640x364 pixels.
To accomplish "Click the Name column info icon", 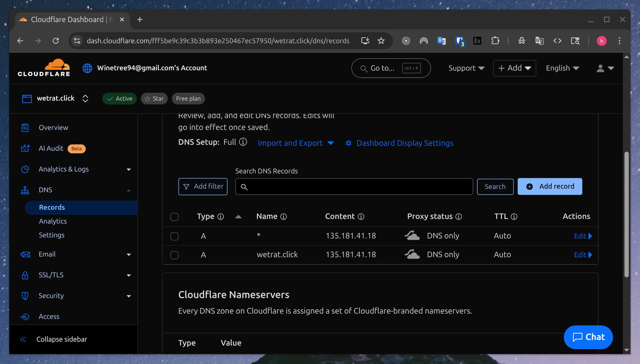I will 284,217.
